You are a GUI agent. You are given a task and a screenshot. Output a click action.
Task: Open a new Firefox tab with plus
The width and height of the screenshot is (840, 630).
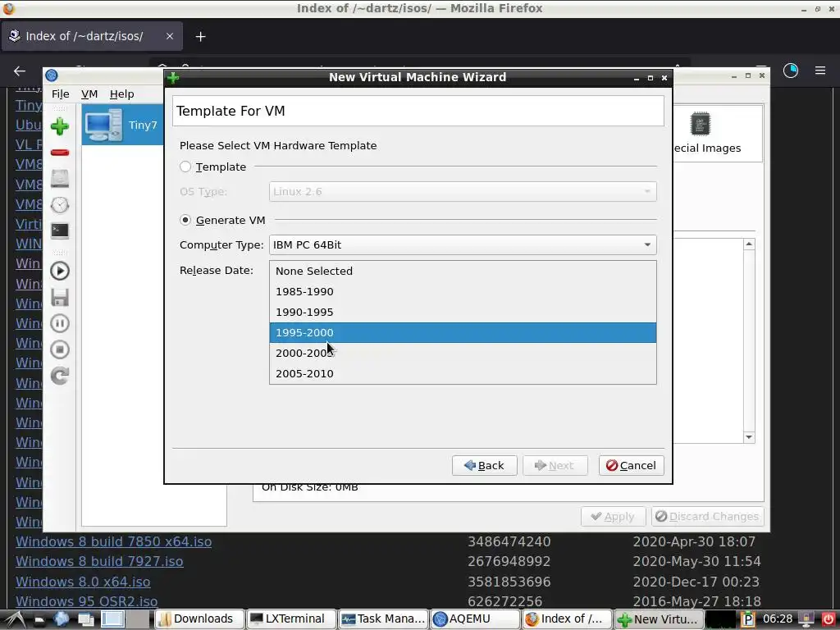[x=200, y=36]
